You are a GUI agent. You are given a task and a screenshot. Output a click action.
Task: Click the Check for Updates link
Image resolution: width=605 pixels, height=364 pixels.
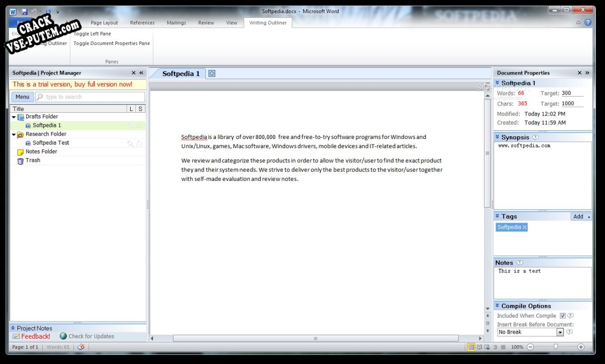coord(91,336)
